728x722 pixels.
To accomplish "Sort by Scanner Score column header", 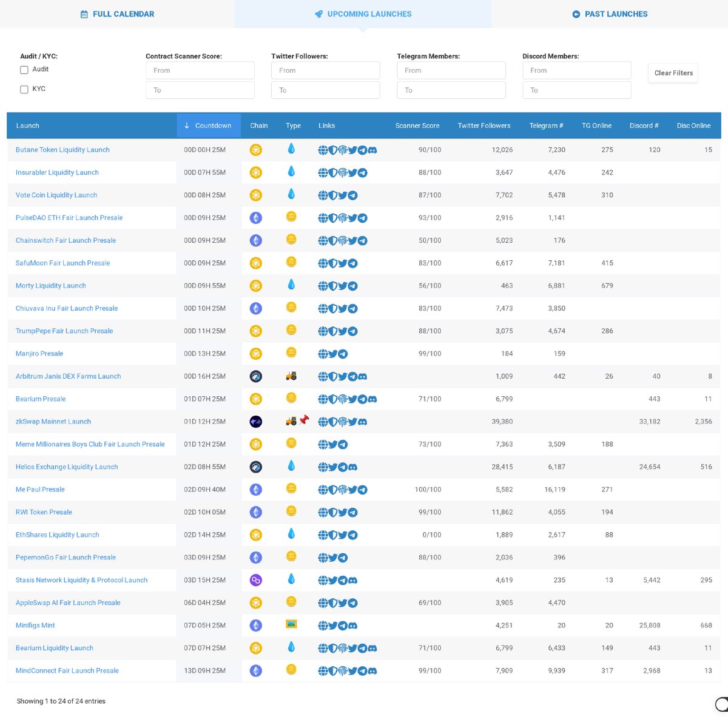I will point(417,126).
